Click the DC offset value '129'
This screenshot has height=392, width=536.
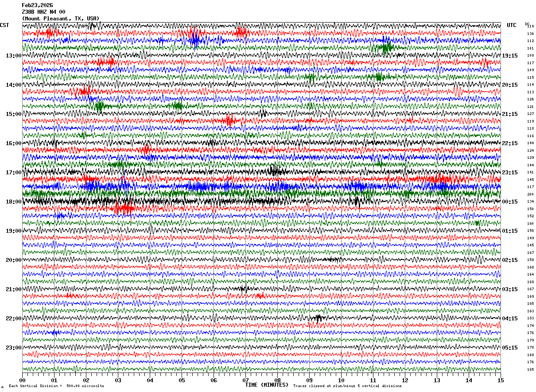pos(530,158)
